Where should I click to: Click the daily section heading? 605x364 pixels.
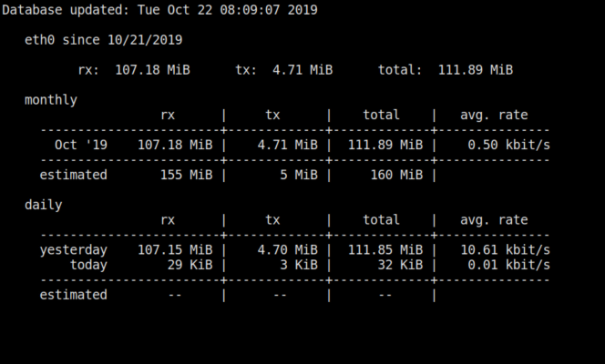[x=43, y=205]
